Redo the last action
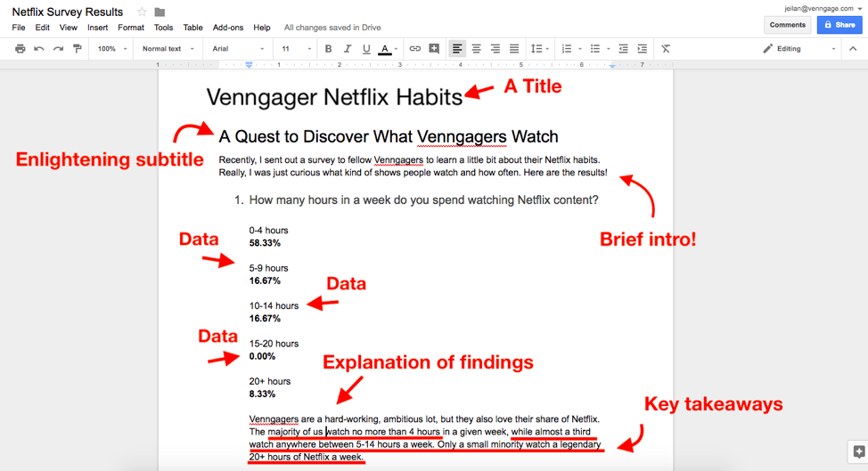This screenshot has width=868, height=471. point(58,49)
